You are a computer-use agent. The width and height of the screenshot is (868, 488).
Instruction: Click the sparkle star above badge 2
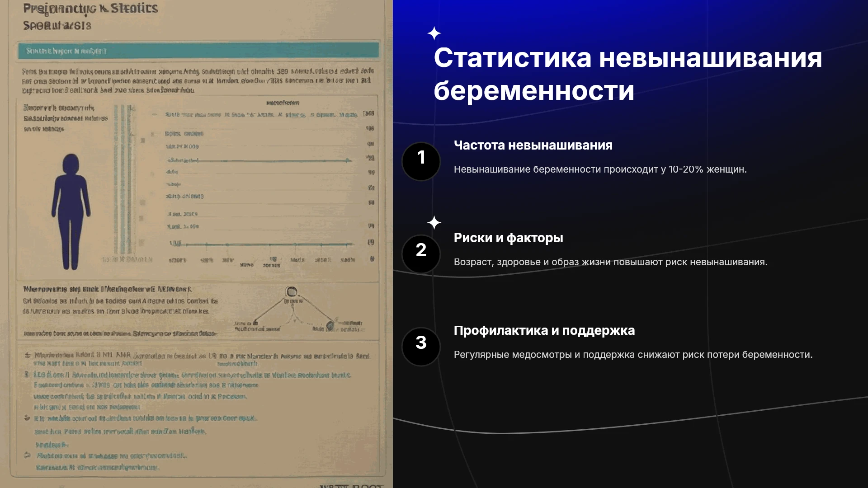tap(434, 222)
